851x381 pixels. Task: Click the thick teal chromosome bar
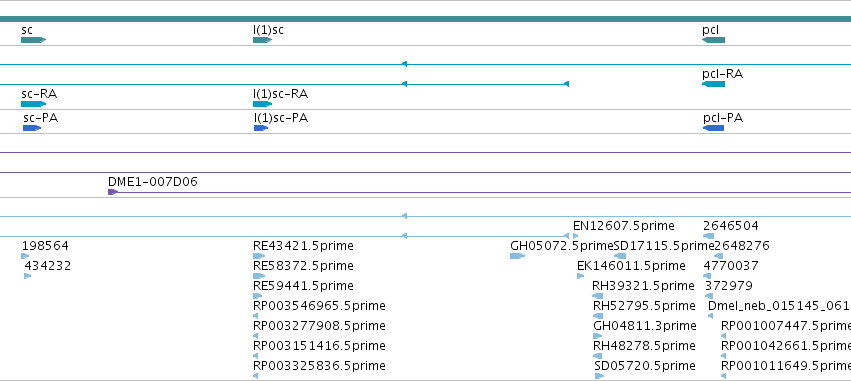point(426,19)
